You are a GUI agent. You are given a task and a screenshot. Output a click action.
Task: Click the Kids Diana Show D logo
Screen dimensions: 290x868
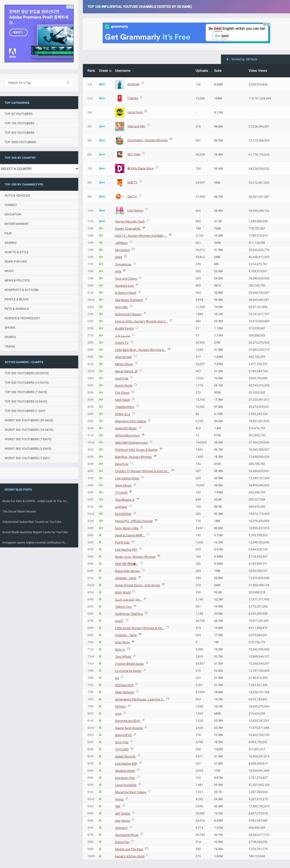pos(119,168)
